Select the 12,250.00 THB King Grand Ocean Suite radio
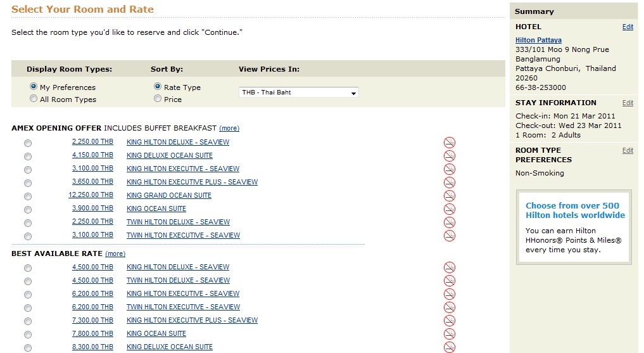This screenshot has height=353, width=644. coord(27,196)
